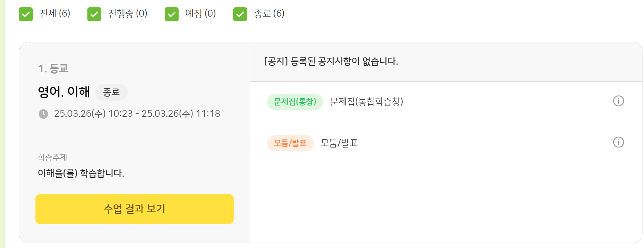Disable the 종료 (6) filter checkbox
The height and width of the screenshot is (248, 644).
[240, 14]
